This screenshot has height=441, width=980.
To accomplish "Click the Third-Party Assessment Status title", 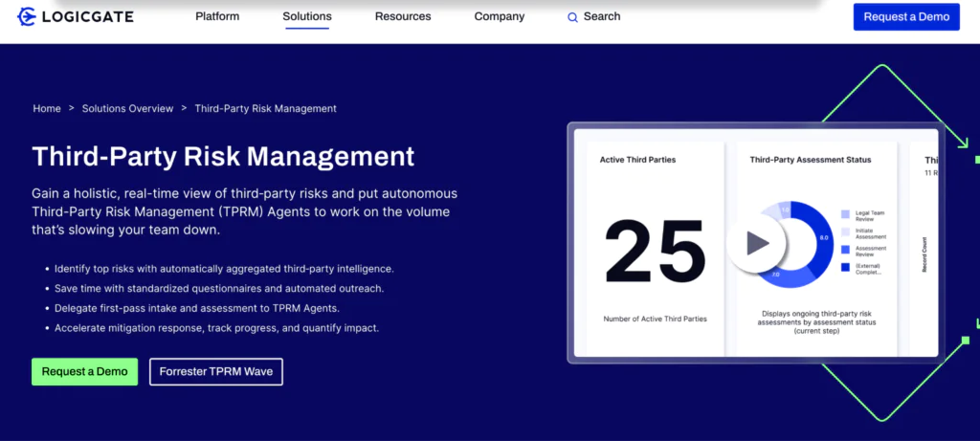I will (810, 160).
